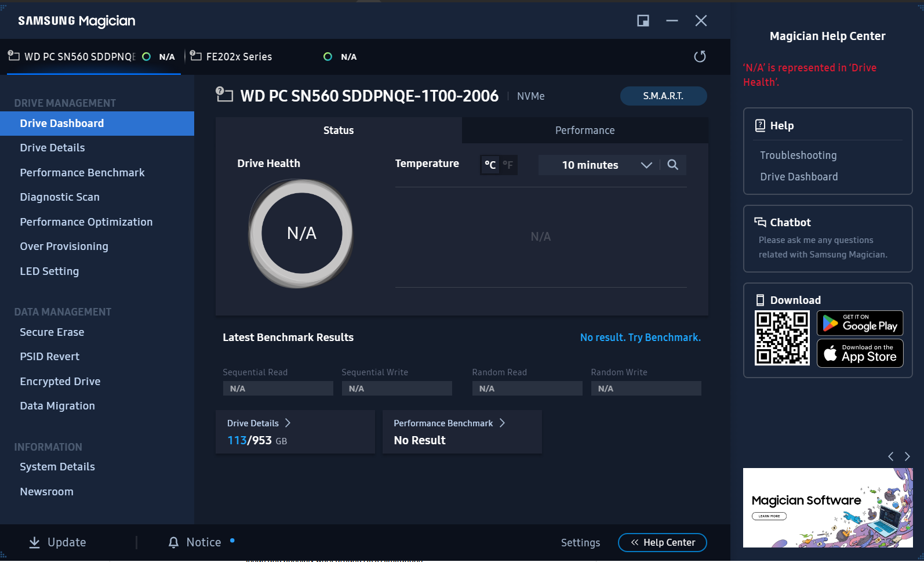This screenshot has height=562, width=924.
Task: Tap the App Store download badge
Action: click(860, 353)
